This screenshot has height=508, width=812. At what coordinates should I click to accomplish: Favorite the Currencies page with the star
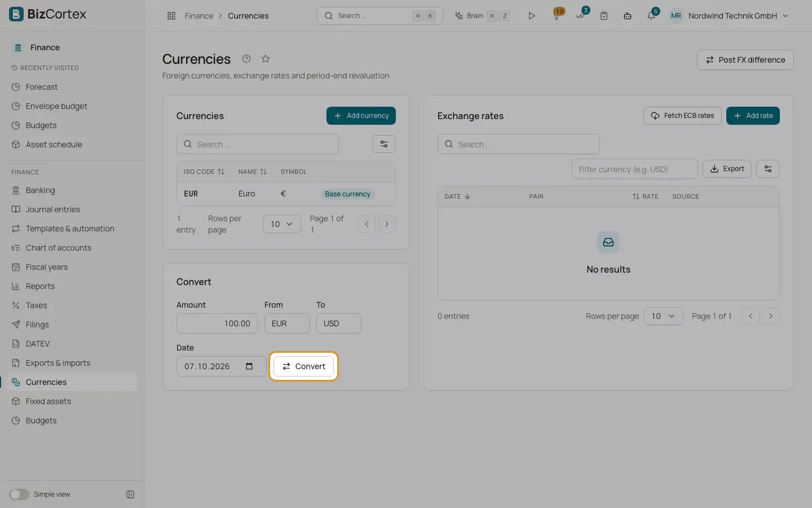266,59
